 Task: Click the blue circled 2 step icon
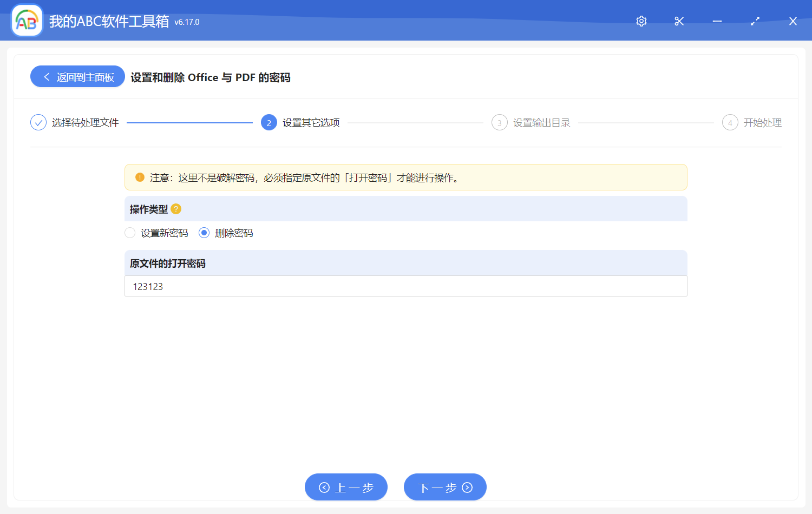pos(269,122)
